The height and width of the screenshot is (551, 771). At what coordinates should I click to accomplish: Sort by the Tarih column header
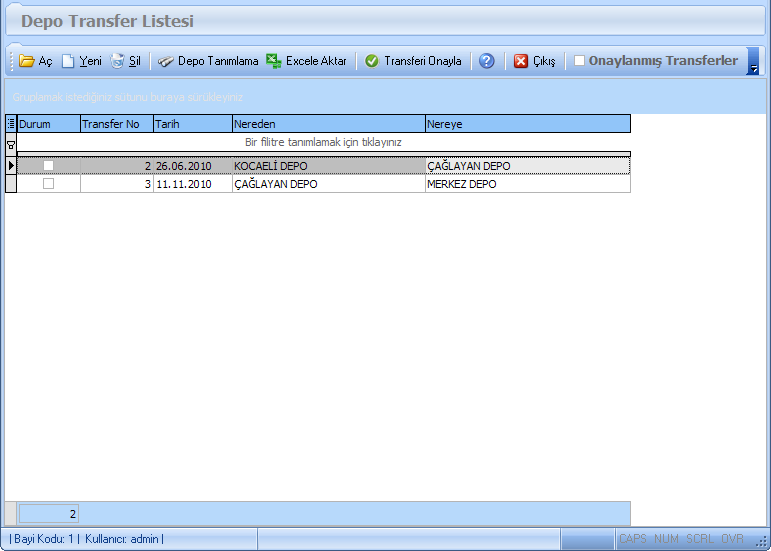(x=192, y=124)
